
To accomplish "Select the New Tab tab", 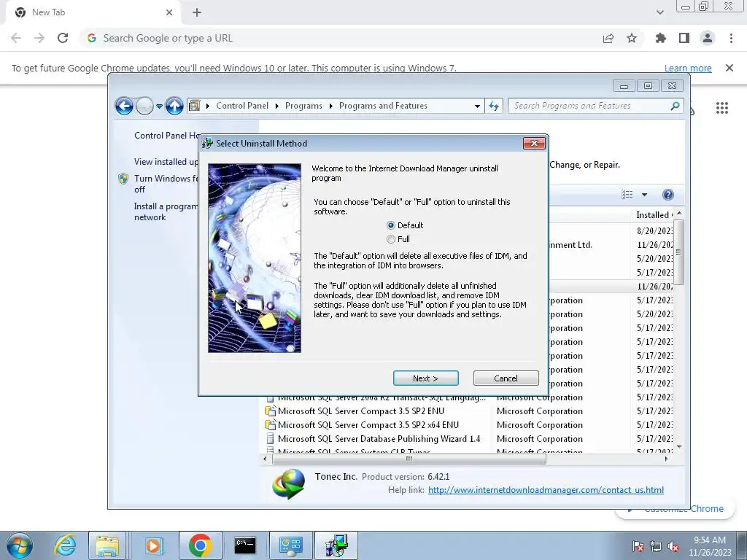I will pos(93,12).
